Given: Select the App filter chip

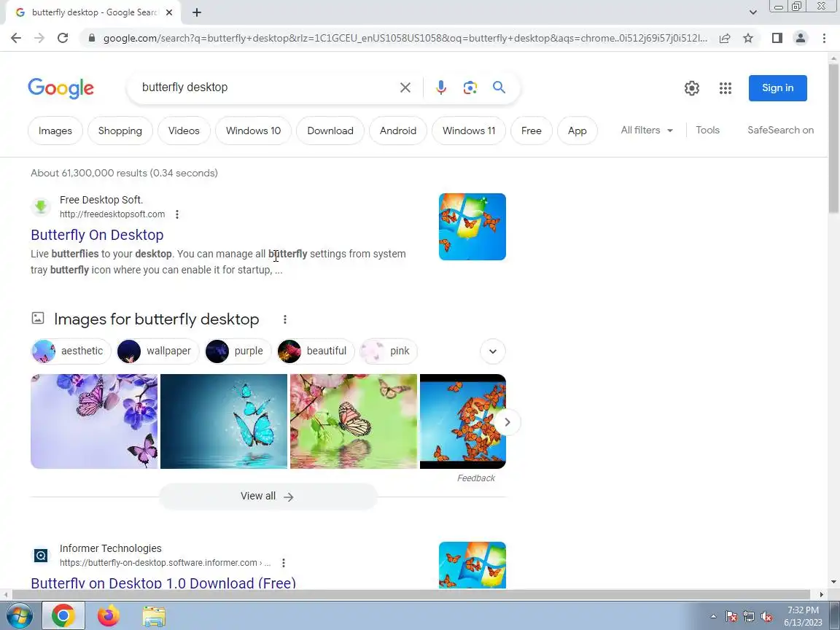Looking at the screenshot, I should click(577, 131).
